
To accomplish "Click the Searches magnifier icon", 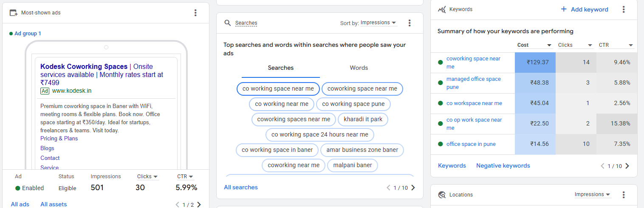I will (x=228, y=23).
